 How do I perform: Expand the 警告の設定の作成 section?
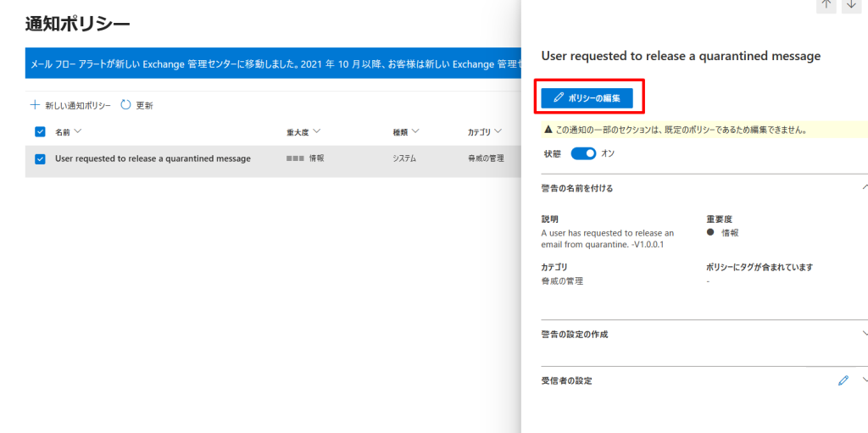[864, 334]
